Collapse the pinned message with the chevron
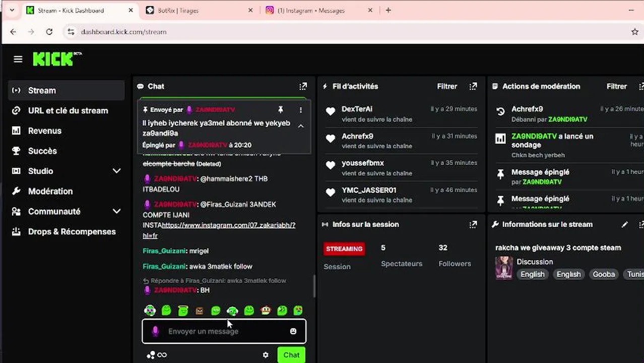The width and height of the screenshot is (644, 363). point(301,126)
